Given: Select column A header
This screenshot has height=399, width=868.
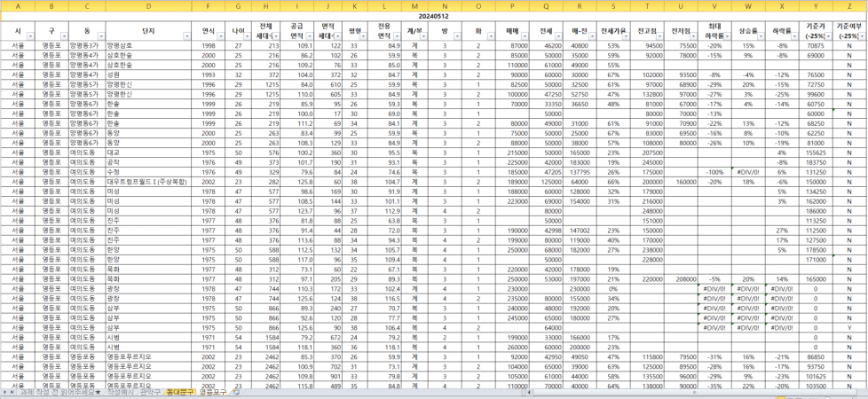Looking at the screenshot, I should click(17, 6).
